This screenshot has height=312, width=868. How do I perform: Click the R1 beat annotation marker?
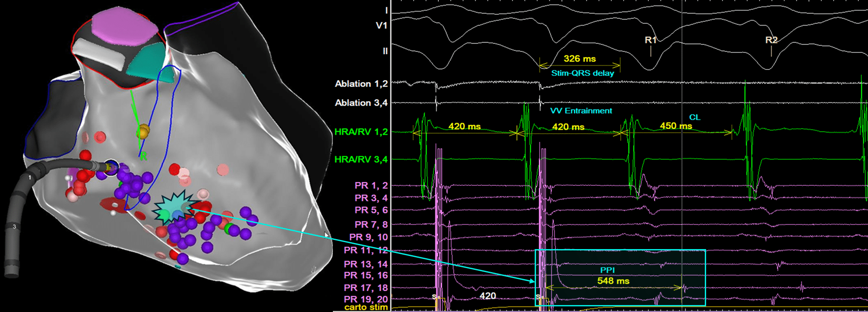tap(651, 40)
